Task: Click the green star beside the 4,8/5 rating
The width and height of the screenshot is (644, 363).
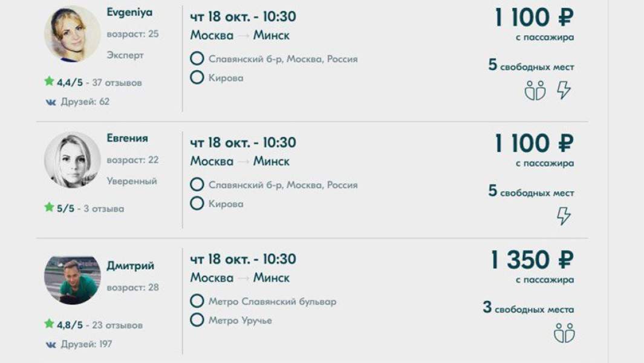Action: pos(49,324)
